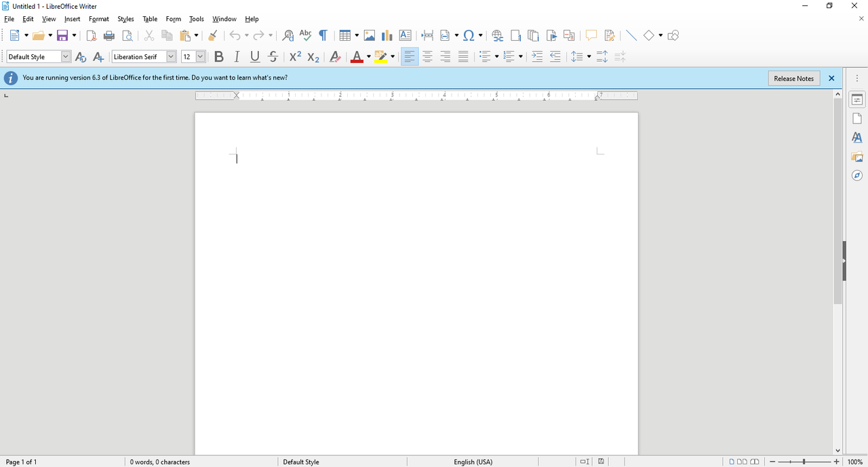Screen dimensions: 868x467
Task: Click the Special Character omega icon
Action: (469, 35)
